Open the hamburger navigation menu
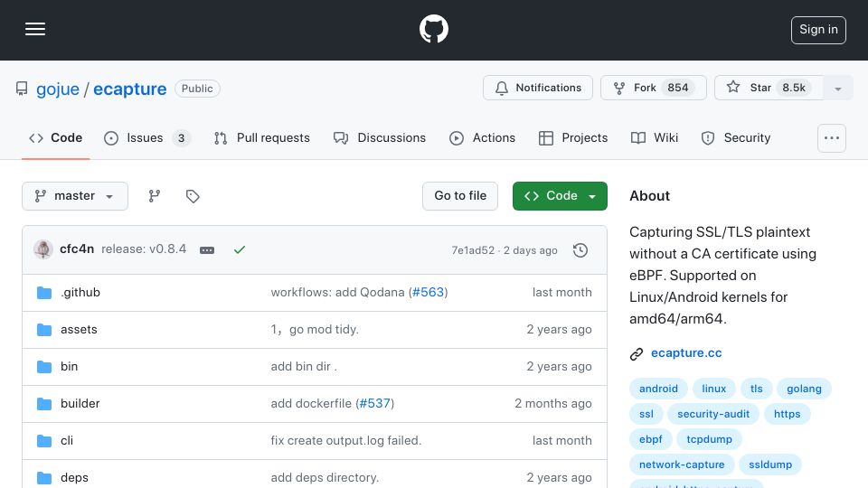 [35, 29]
